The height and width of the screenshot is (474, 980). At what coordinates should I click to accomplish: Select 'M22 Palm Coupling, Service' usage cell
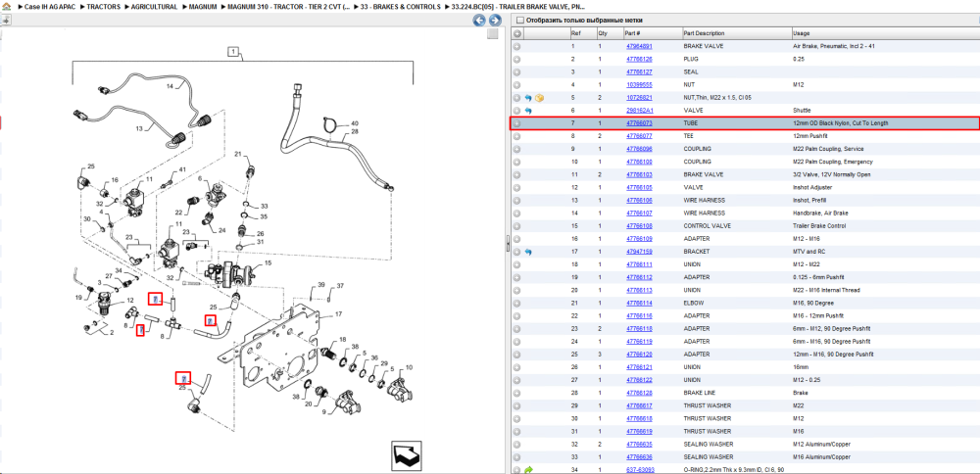(826, 149)
